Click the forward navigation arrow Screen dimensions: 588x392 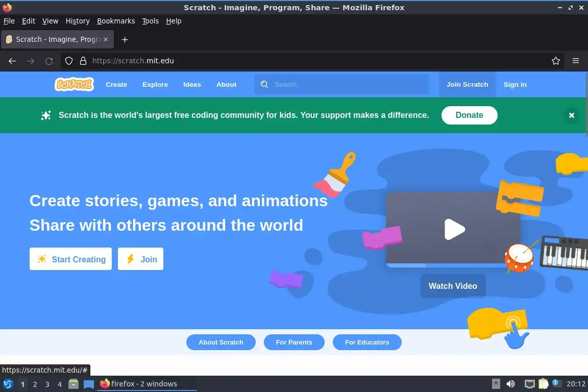(31, 61)
